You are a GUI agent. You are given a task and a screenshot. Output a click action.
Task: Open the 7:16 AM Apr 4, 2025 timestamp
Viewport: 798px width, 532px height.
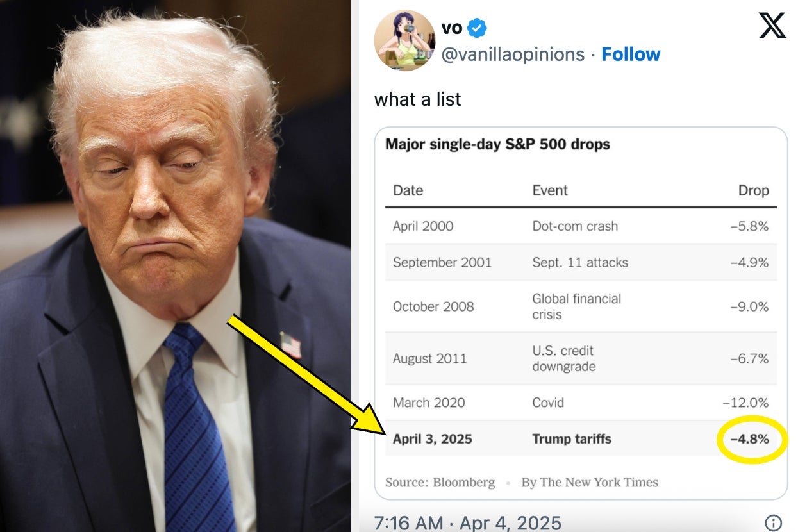pyautogui.click(x=468, y=522)
